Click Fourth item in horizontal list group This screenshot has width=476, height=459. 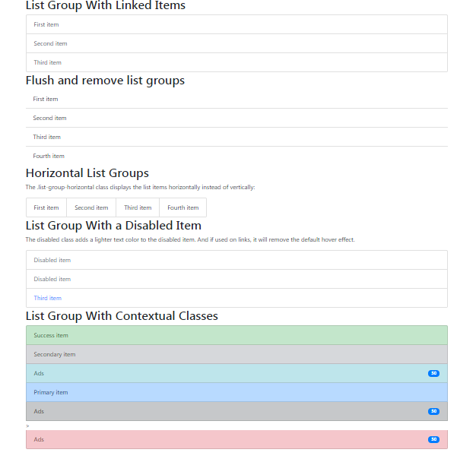[x=182, y=207]
